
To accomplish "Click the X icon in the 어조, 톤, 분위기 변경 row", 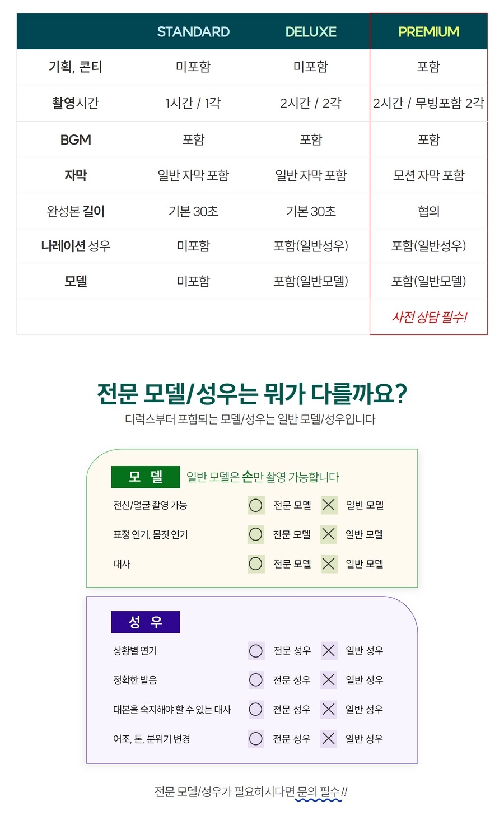I will [x=329, y=739].
